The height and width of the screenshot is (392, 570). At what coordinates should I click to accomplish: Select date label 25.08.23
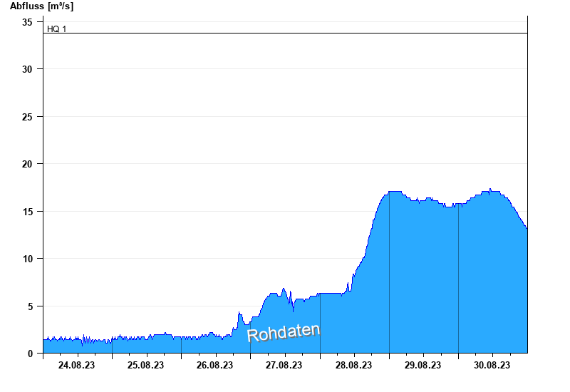pos(145,365)
